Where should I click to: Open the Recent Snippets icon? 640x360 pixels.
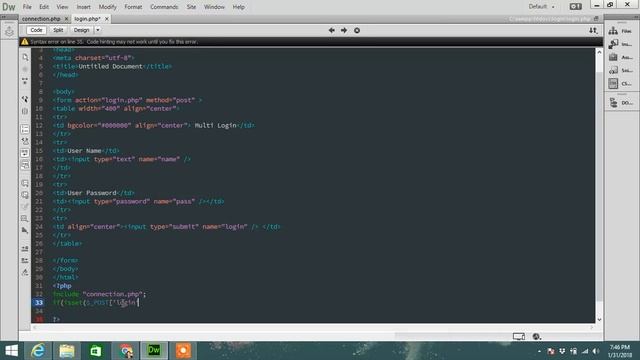point(25,219)
